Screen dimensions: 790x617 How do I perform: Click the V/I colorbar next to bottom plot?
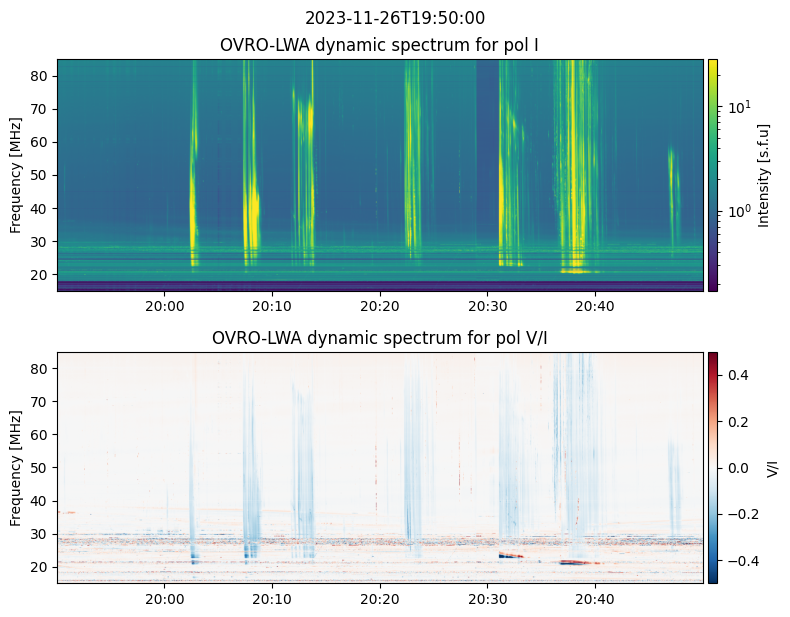point(713,467)
